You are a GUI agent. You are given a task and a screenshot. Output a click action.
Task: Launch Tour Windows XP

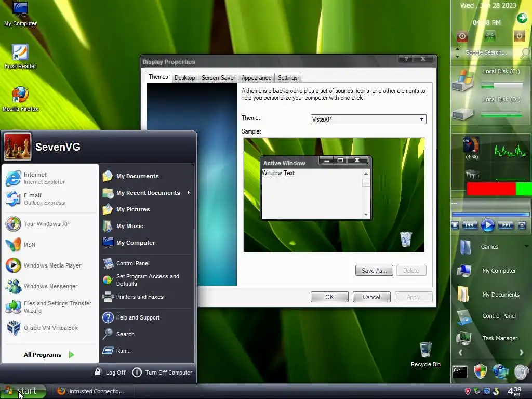click(x=50, y=224)
